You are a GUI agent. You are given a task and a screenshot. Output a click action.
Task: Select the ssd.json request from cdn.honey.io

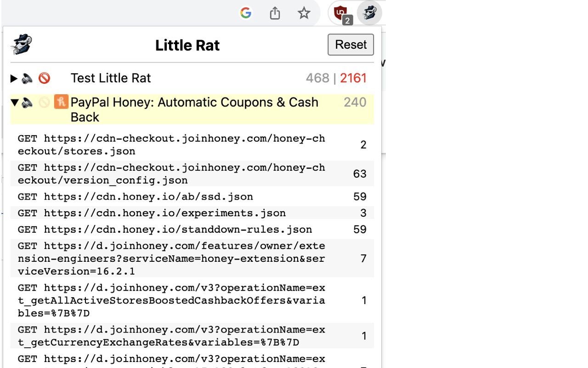184,197
